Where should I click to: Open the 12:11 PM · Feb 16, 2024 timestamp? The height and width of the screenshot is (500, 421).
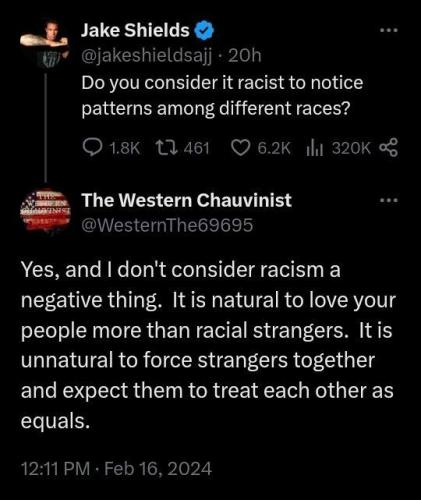coord(116,469)
